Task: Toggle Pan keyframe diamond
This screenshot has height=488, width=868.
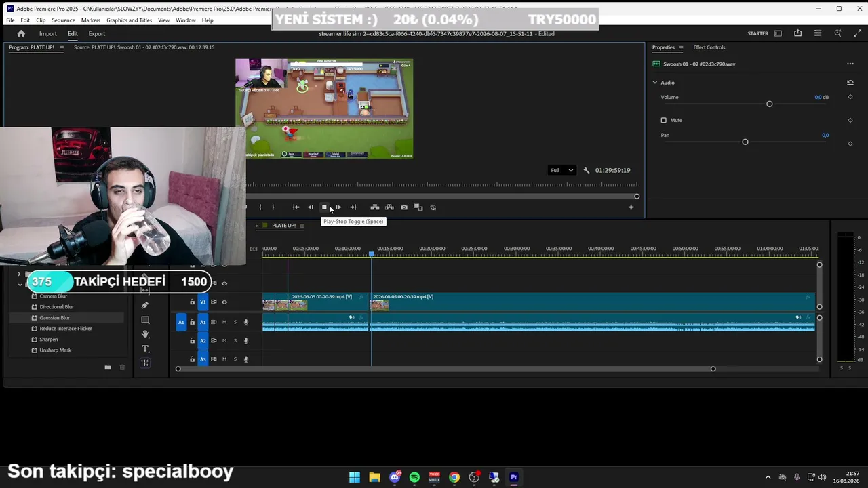Action: [x=850, y=143]
